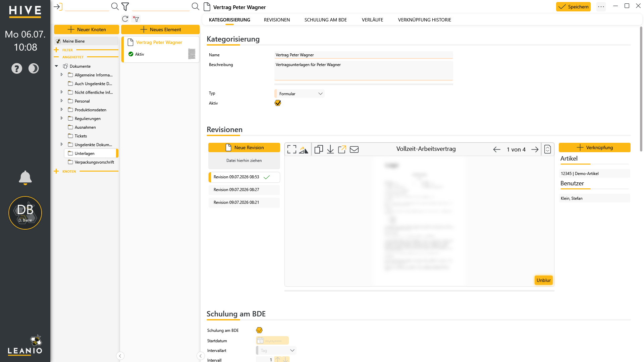Open the three-dot more options menu
The width and height of the screenshot is (644, 362).
pyautogui.click(x=601, y=7)
